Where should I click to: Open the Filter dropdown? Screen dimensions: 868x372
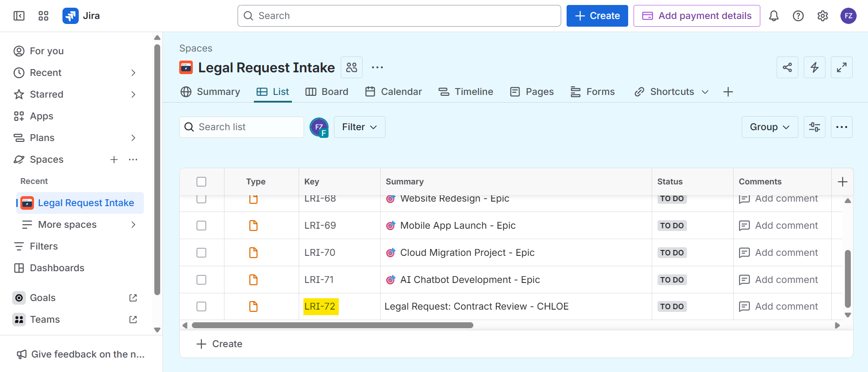(x=359, y=127)
